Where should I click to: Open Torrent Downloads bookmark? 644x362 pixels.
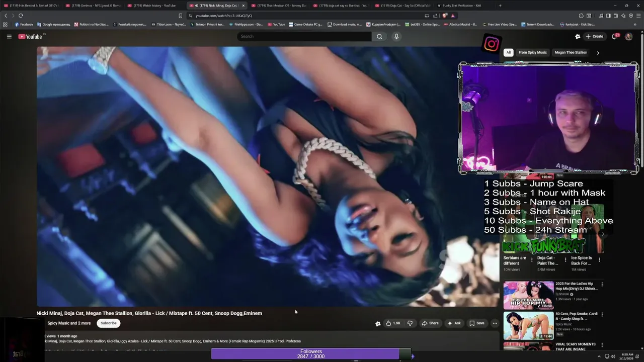[x=538, y=24]
